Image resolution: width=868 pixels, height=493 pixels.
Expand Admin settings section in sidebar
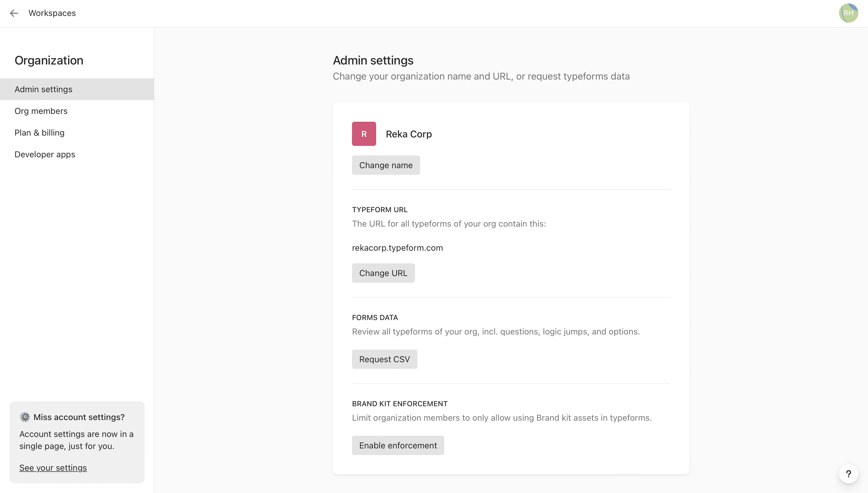coord(43,89)
